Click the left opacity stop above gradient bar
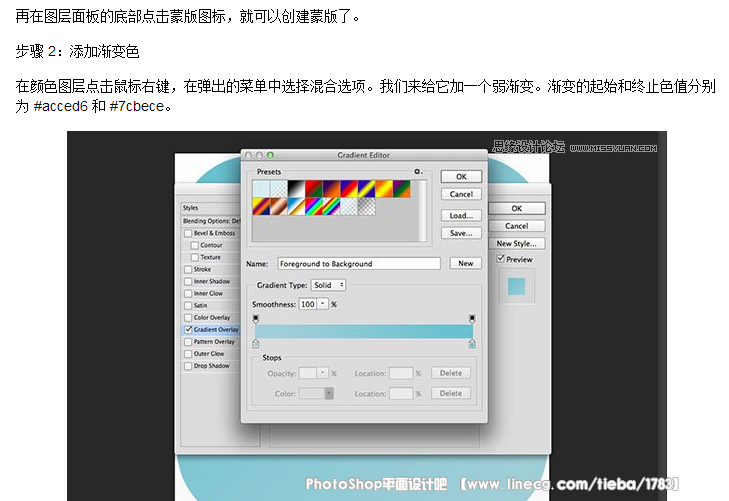The width and height of the screenshot is (729, 501). [x=256, y=319]
